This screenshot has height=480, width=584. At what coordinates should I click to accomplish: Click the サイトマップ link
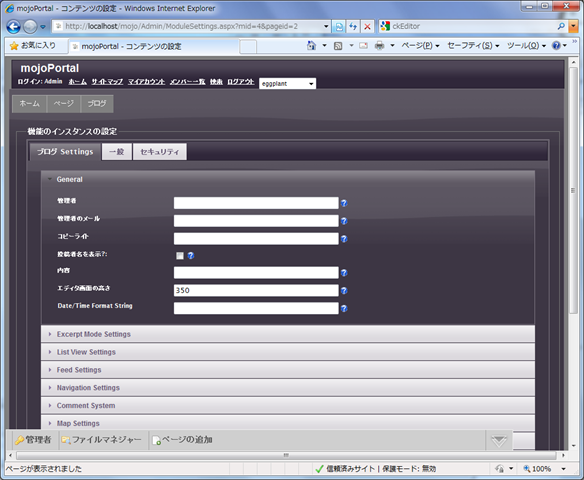click(x=107, y=82)
